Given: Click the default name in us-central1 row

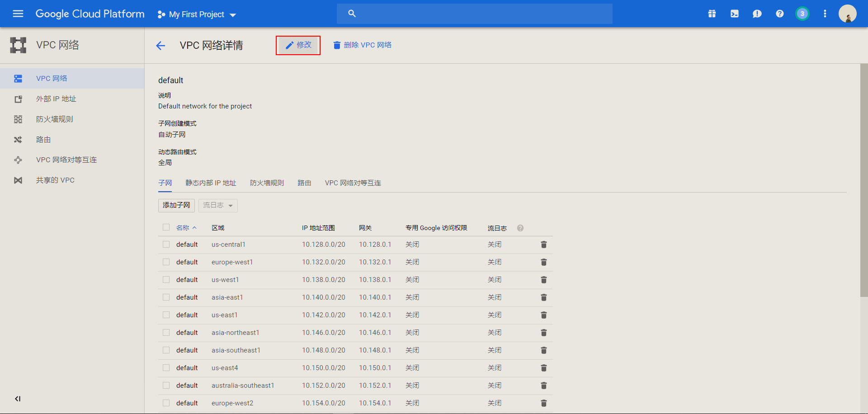Looking at the screenshot, I should coord(187,245).
